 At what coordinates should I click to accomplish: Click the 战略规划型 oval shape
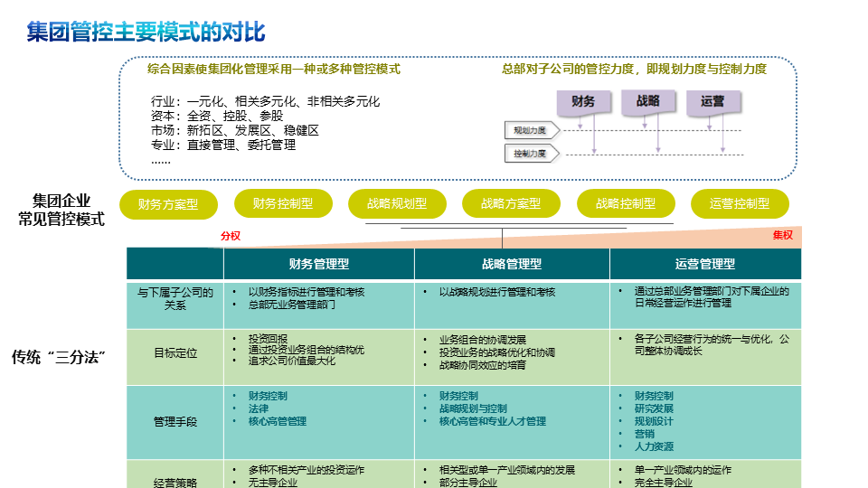click(x=397, y=203)
